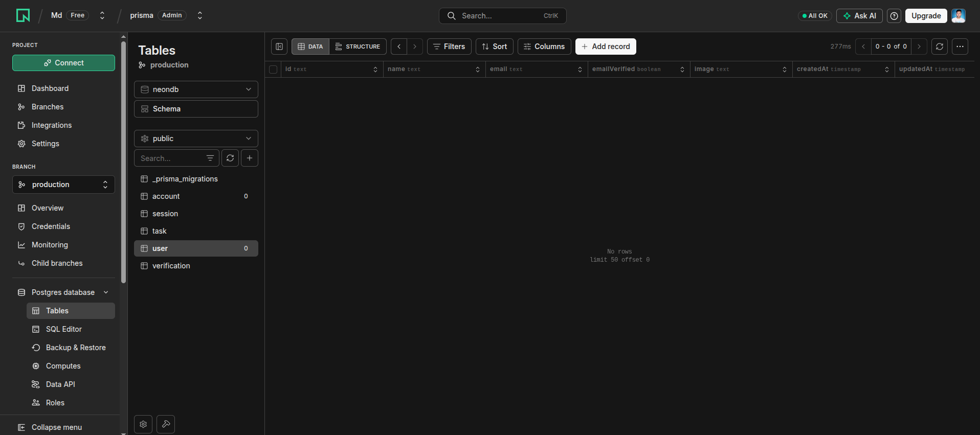
Task: Open Child branches page
Action: (x=63, y=263)
